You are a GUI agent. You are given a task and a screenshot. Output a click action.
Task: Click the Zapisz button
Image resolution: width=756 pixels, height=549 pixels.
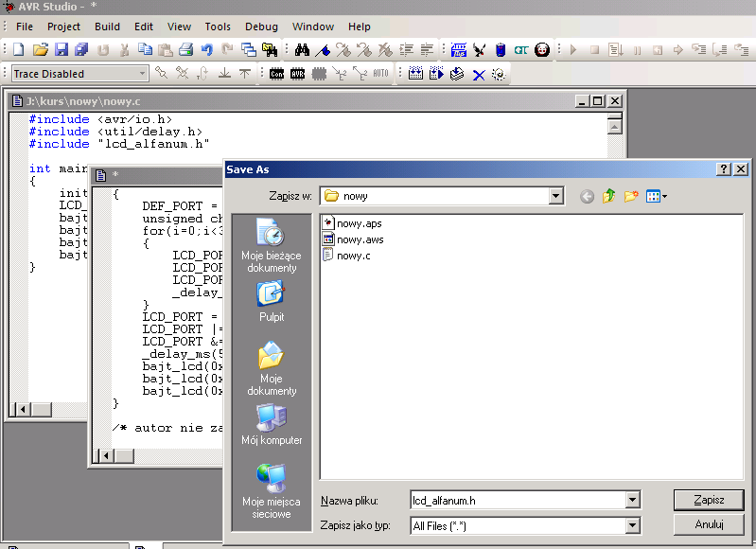coord(708,500)
